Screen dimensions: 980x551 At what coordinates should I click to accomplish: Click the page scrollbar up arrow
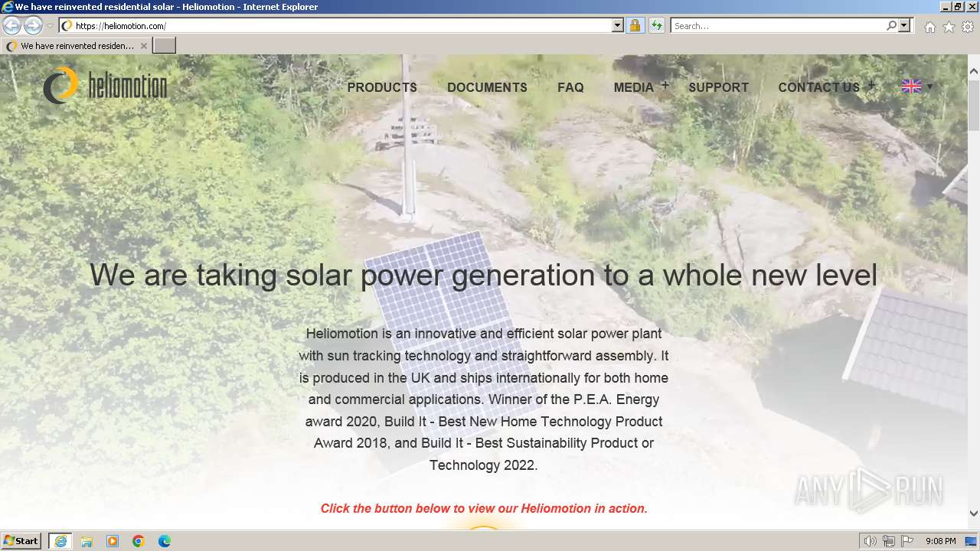point(974,72)
